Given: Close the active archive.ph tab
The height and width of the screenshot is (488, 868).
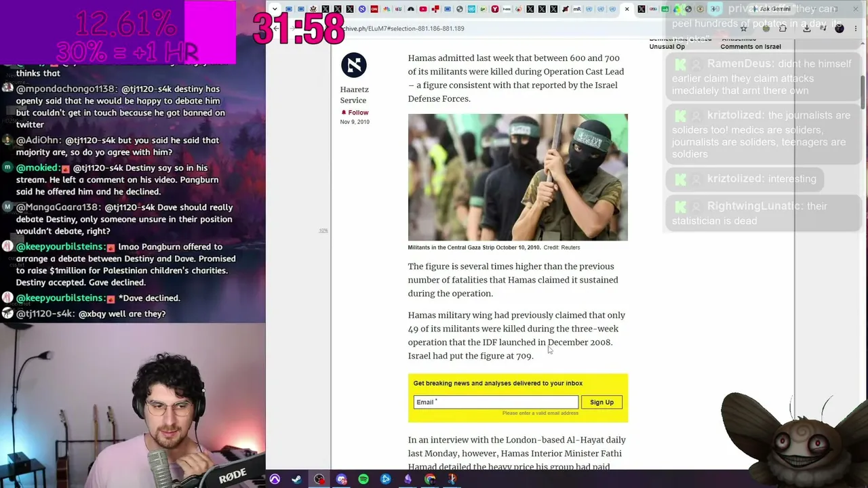Looking at the screenshot, I should point(627,9).
